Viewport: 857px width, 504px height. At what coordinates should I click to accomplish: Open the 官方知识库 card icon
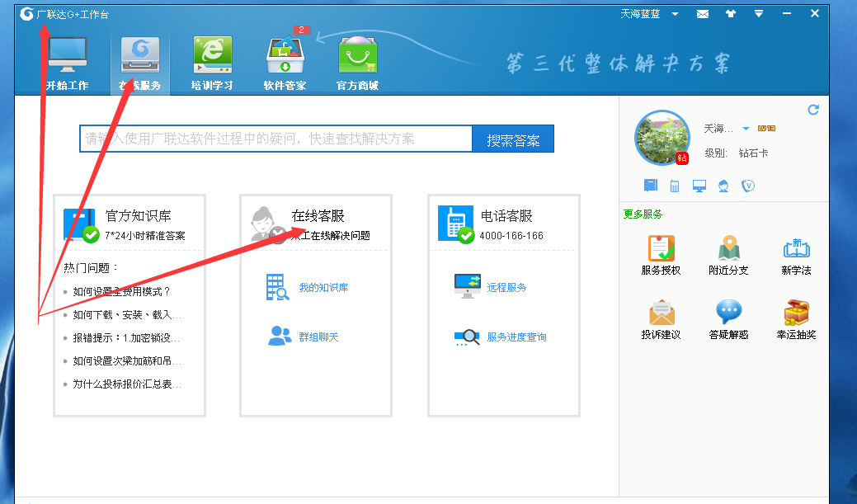pyautogui.click(x=80, y=224)
